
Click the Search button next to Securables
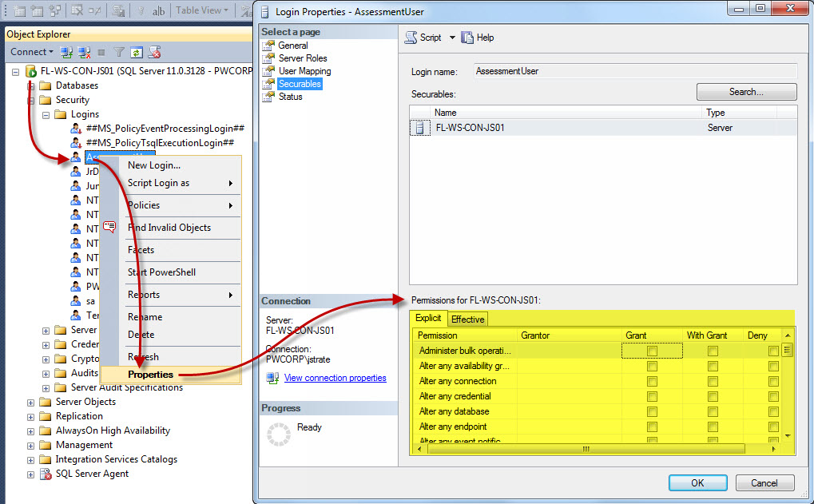tap(745, 91)
